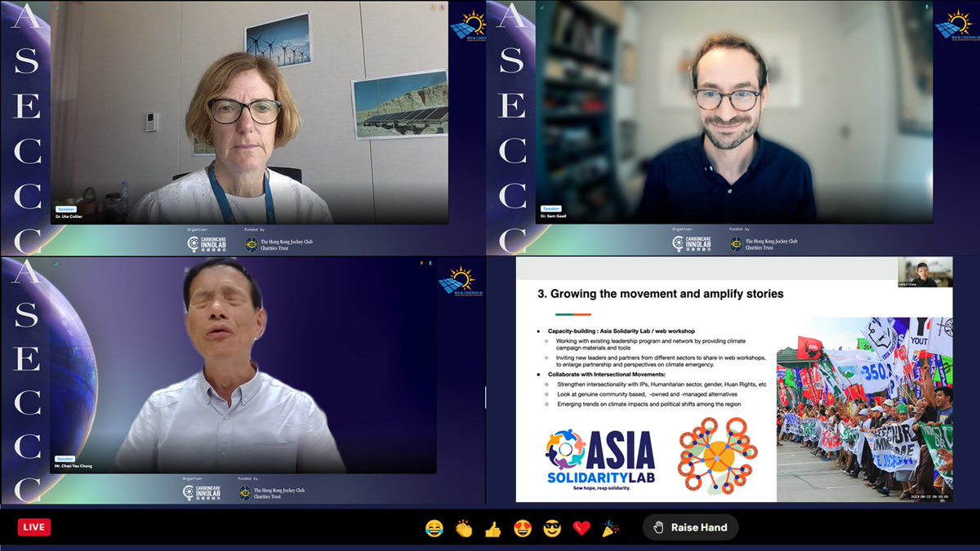Screen dimensions: 980x551
Task: Click the solar sun logo on Chan Yau Chong's tile
Action: tap(461, 280)
